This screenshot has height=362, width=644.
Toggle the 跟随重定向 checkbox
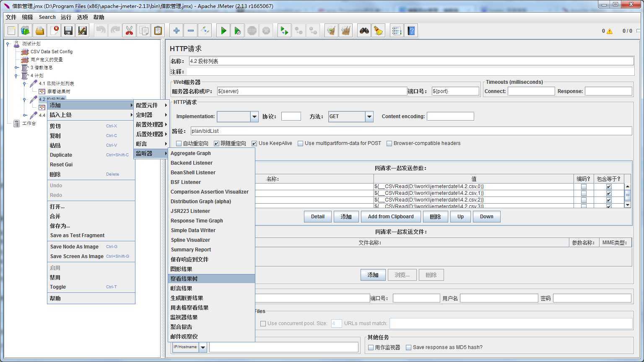(x=217, y=143)
